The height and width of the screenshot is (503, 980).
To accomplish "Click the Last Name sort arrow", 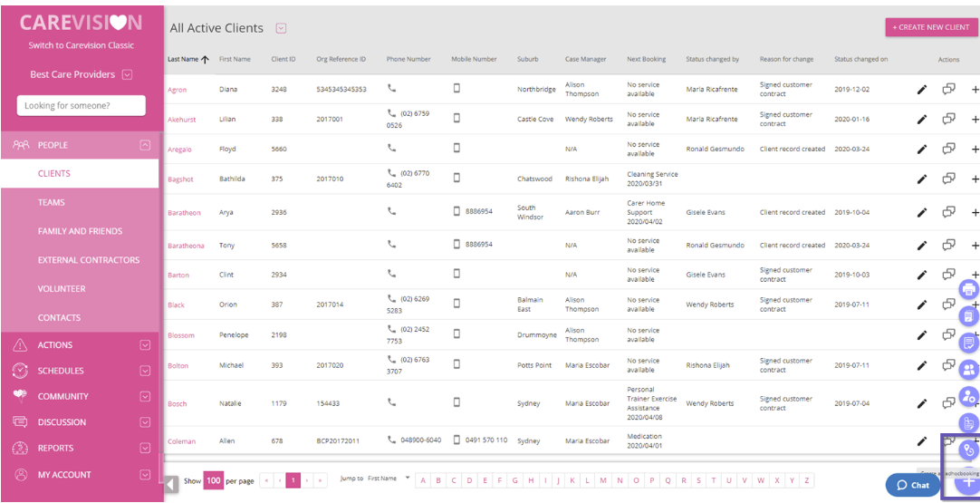I will tap(205, 60).
